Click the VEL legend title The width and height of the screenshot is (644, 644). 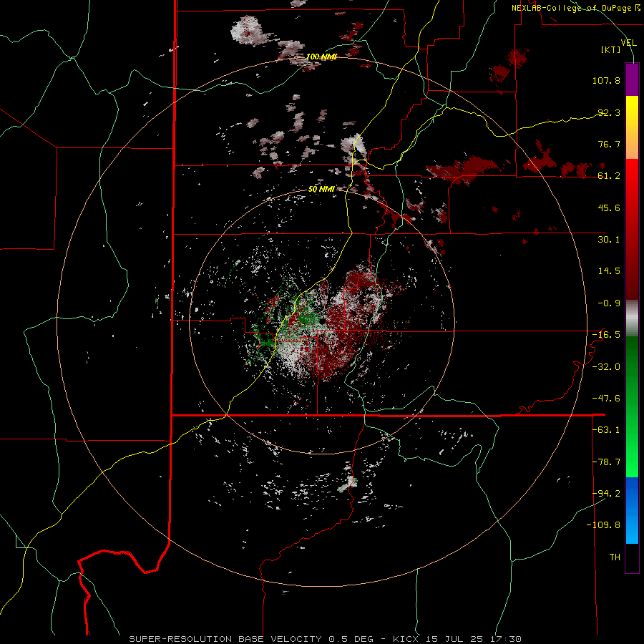click(x=628, y=43)
